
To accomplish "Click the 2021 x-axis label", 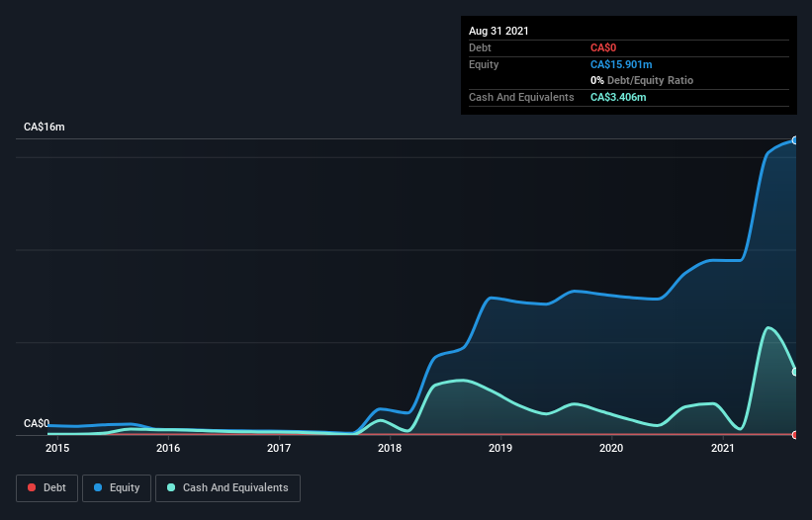I will [x=723, y=448].
